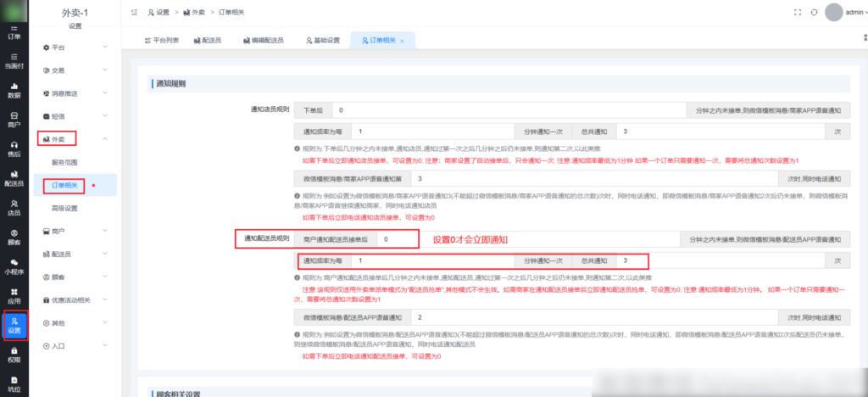Image resolution: width=868 pixels, height=397 pixels.
Task: Click the courier 通知频率为每 input
Action: [433, 260]
